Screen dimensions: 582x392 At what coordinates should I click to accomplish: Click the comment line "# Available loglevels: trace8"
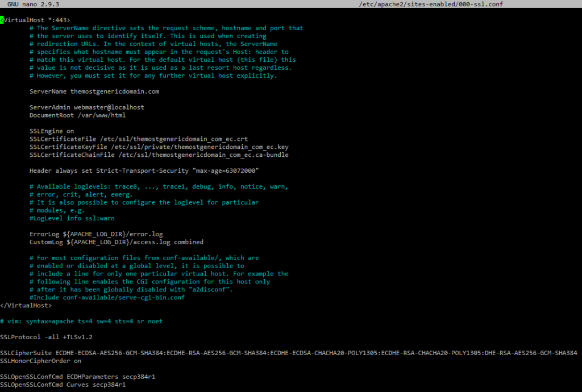(x=159, y=186)
